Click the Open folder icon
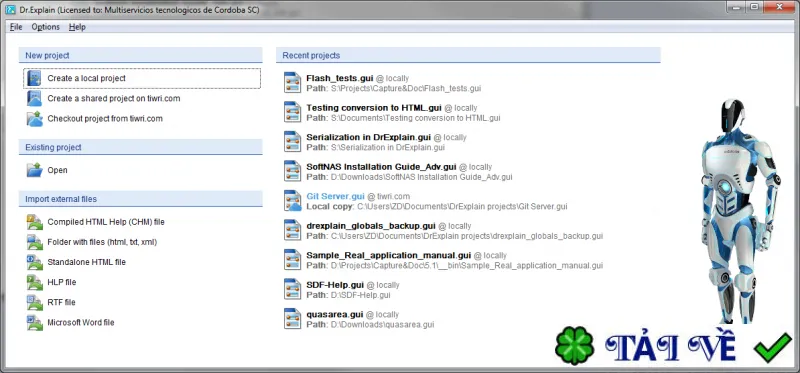 coord(34,170)
